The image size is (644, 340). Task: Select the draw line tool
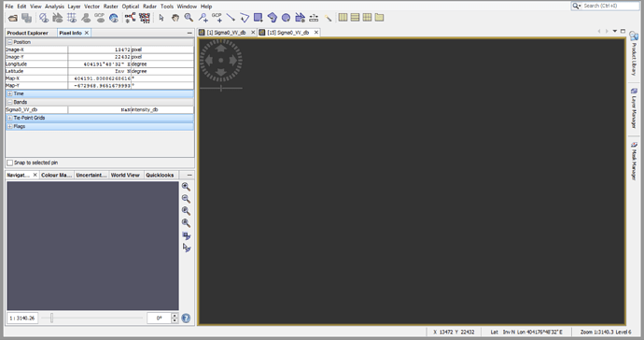pos(231,17)
